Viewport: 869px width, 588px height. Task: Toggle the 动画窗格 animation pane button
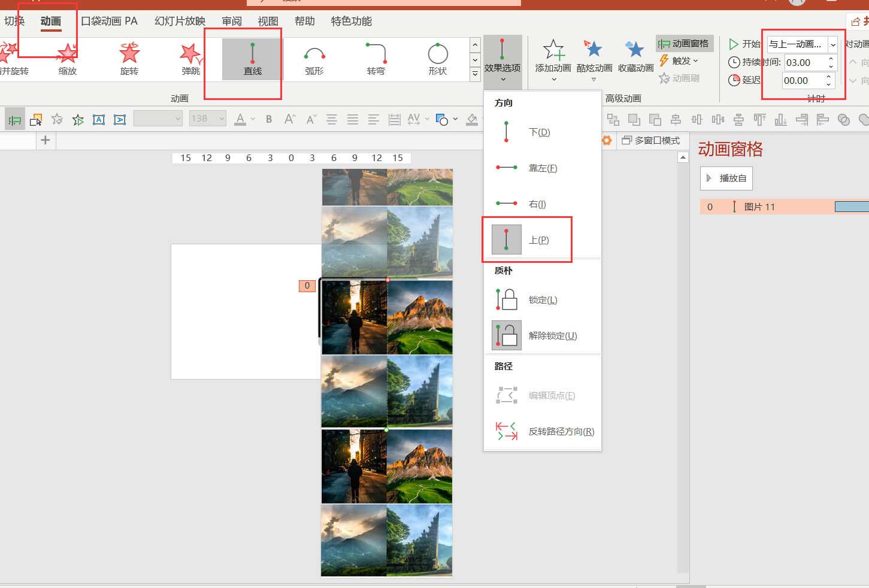click(x=684, y=43)
